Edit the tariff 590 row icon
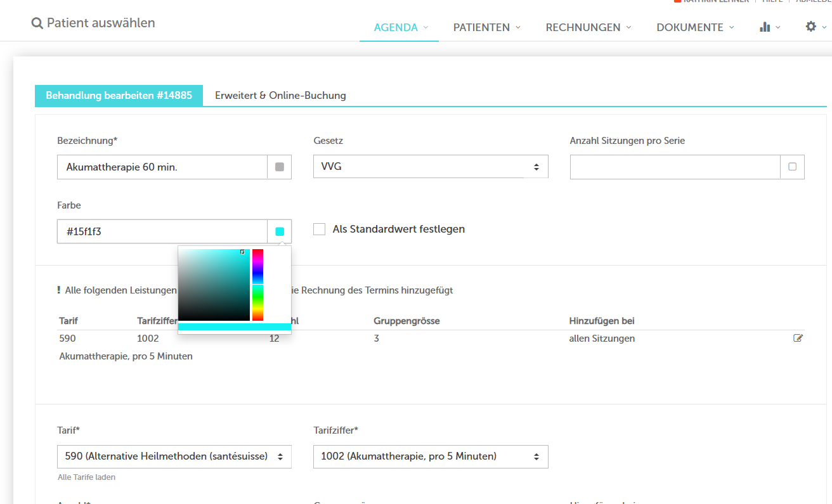The height and width of the screenshot is (504, 832). pyautogui.click(x=798, y=338)
